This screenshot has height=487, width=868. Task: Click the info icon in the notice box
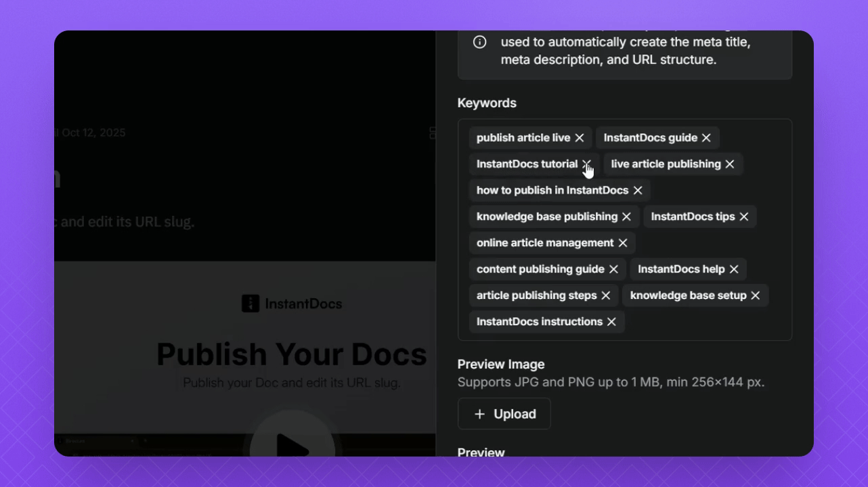pos(480,42)
